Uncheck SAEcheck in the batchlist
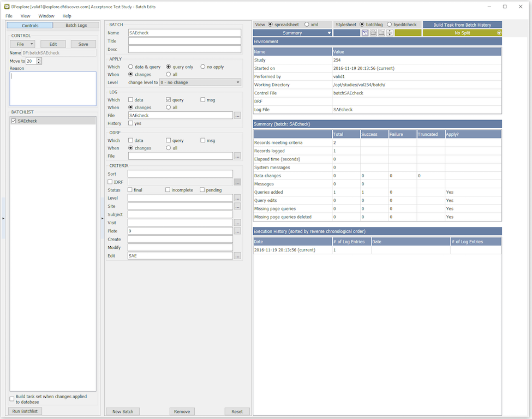The height and width of the screenshot is (419, 532). 14,121
